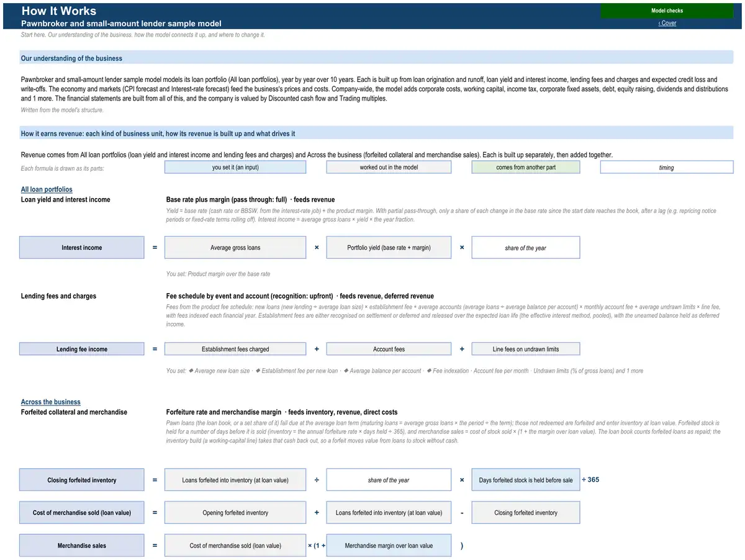
Task: Click Cost of merchandise sold box in Merchandise sales row
Action: pyautogui.click(x=235, y=546)
